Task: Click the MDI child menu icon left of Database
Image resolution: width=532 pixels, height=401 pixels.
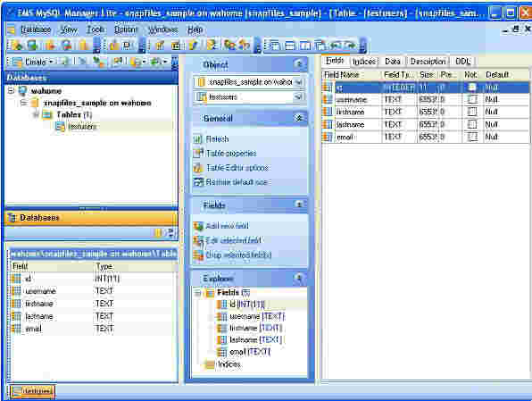Action: [12, 29]
